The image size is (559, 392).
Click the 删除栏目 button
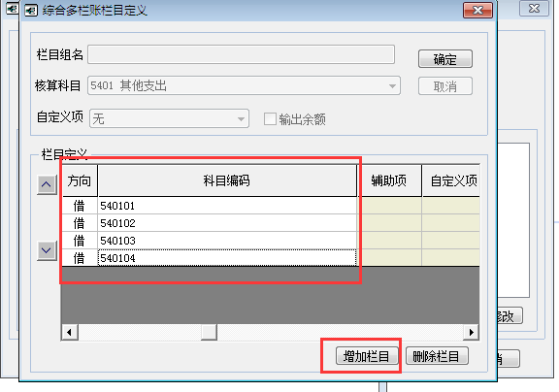click(x=437, y=356)
